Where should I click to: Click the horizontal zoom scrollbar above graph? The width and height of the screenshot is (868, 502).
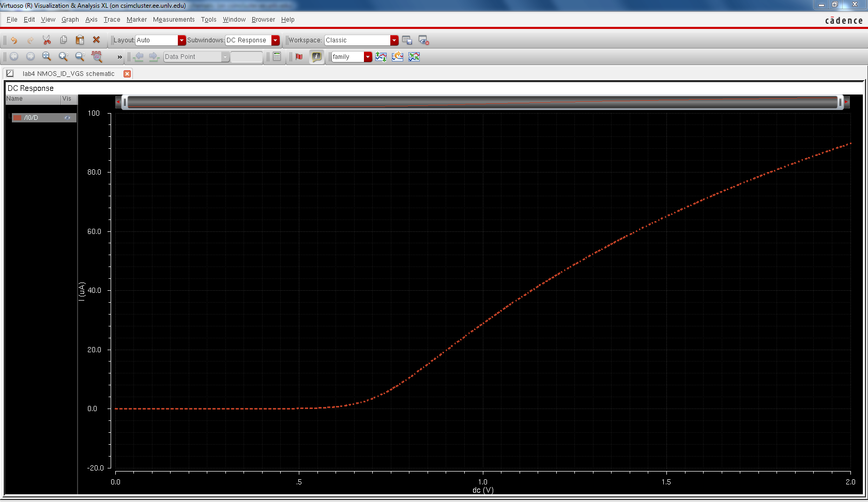[482, 102]
